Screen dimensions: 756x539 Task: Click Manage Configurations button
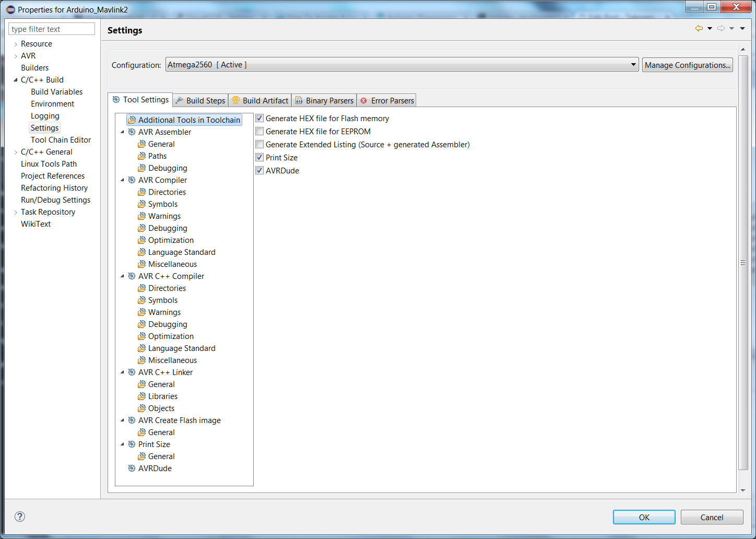point(688,65)
